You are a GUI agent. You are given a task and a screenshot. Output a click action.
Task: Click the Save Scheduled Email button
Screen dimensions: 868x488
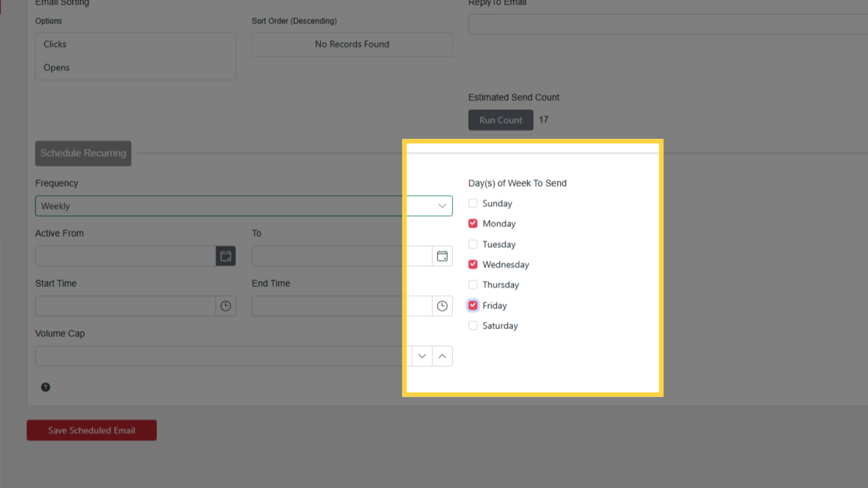pos(92,430)
